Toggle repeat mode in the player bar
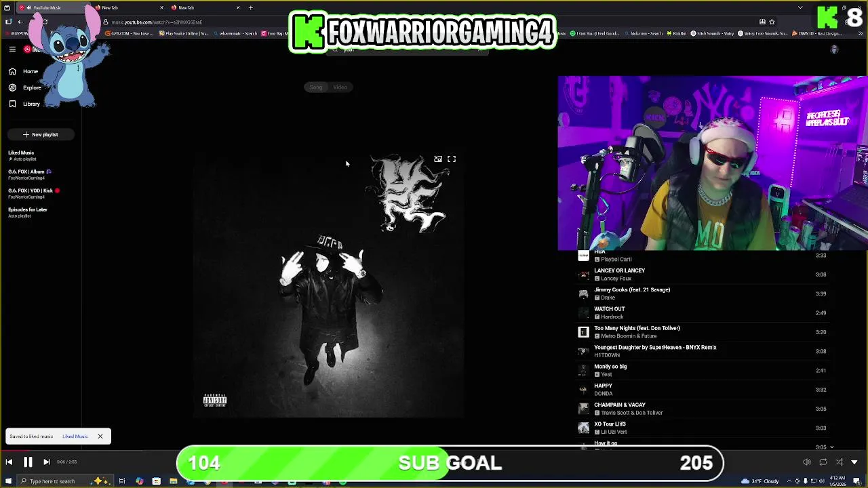The image size is (868, 488). pos(823,462)
